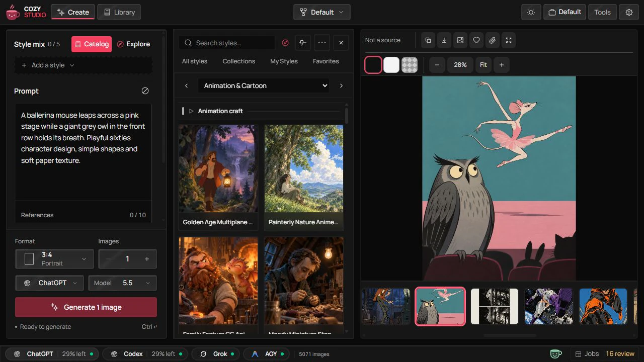Screen dimensions: 644x362
Task: Open the settings gear in the header
Action: [x=629, y=12]
